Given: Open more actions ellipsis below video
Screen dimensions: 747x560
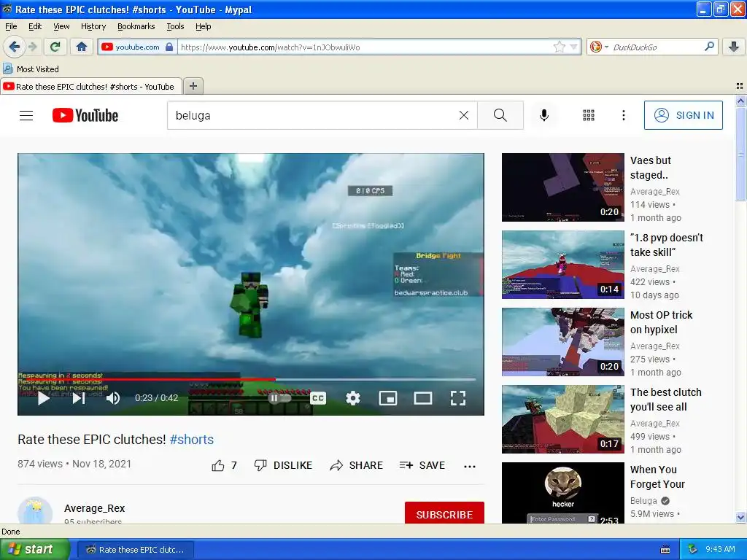Looking at the screenshot, I should (470, 466).
